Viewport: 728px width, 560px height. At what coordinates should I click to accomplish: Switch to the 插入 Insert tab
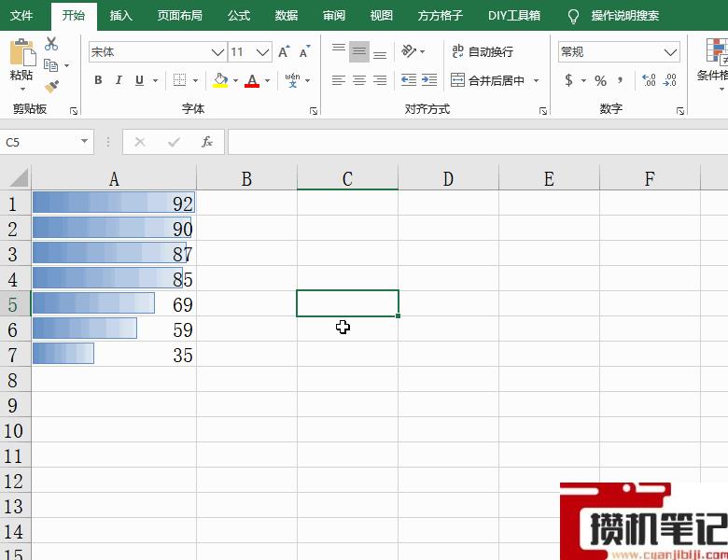(x=120, y=16)
